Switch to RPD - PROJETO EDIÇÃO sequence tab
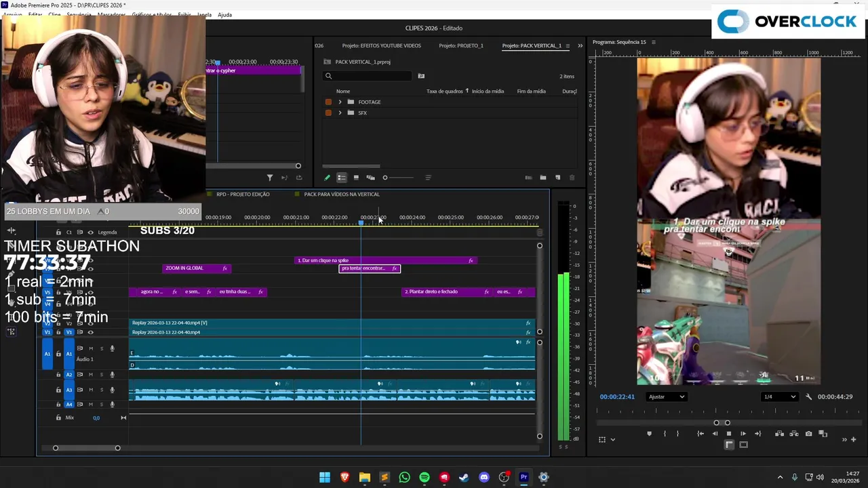Screen dimensions: 868x488 tap(243, 195)
